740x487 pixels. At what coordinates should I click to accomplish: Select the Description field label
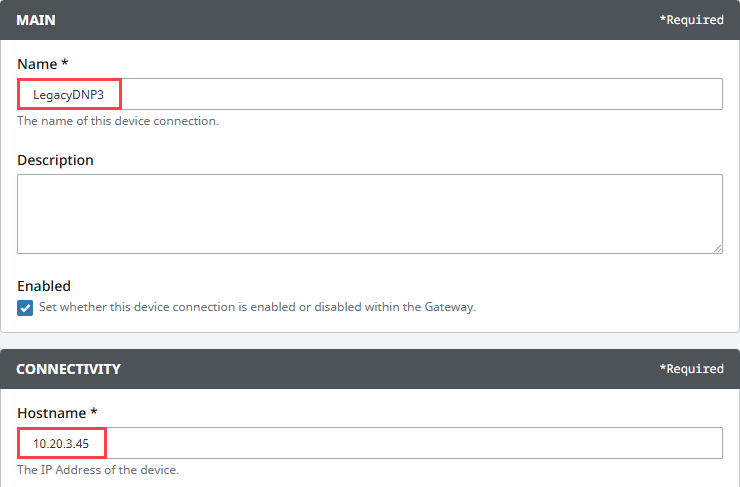click(x=55, y=160)
